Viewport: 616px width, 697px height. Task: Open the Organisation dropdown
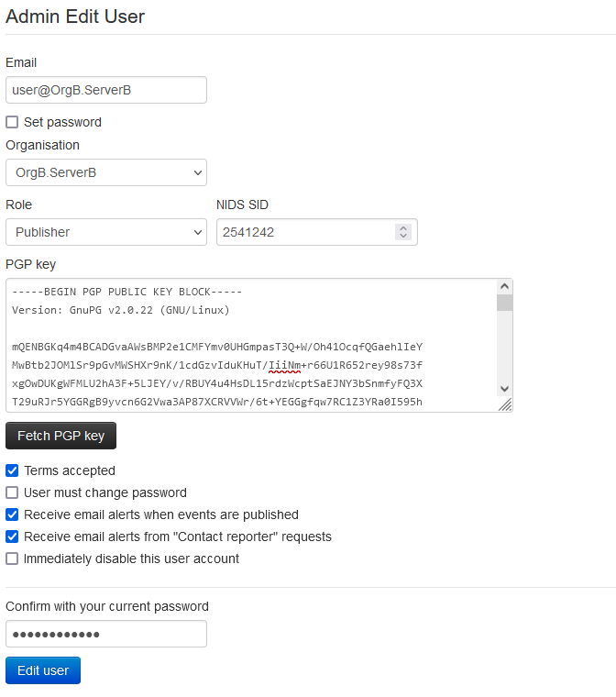pyautogui.click(x=105, y=172)
